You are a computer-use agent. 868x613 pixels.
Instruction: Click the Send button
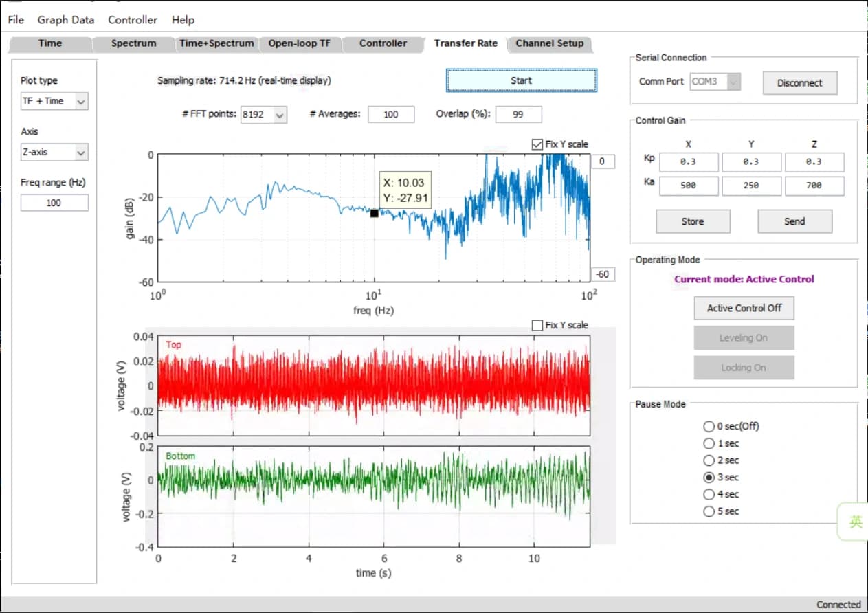point(794,221)
